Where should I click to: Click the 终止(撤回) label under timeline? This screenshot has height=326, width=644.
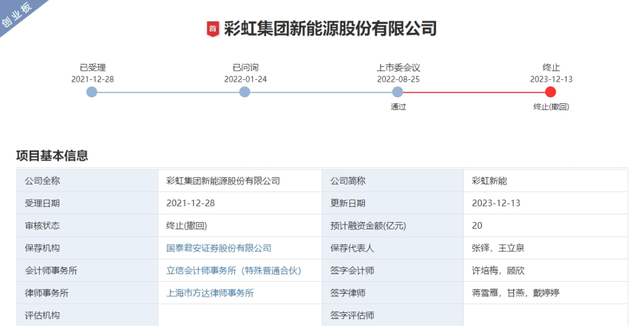pos(551,107)
